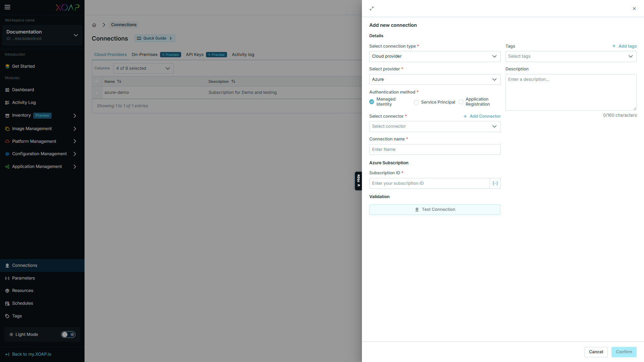Select Application Registration radio button
Viewport: 644px width, 362px height.
tap(461, 102)
